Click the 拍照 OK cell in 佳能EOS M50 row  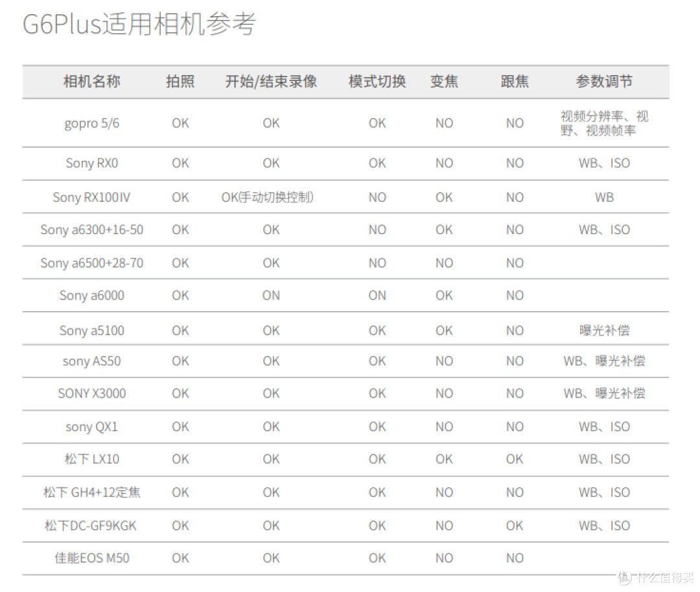click(180, 558)
